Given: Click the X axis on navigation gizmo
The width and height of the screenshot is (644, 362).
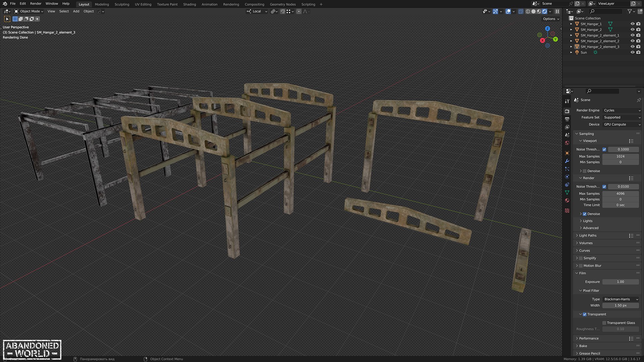Looking at the screenshot, I should coord(542,40).
